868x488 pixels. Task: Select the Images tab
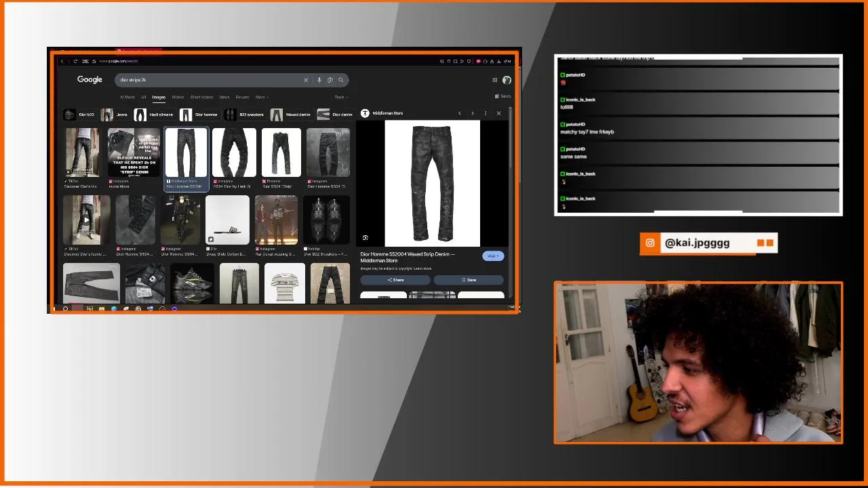point(159,97)
